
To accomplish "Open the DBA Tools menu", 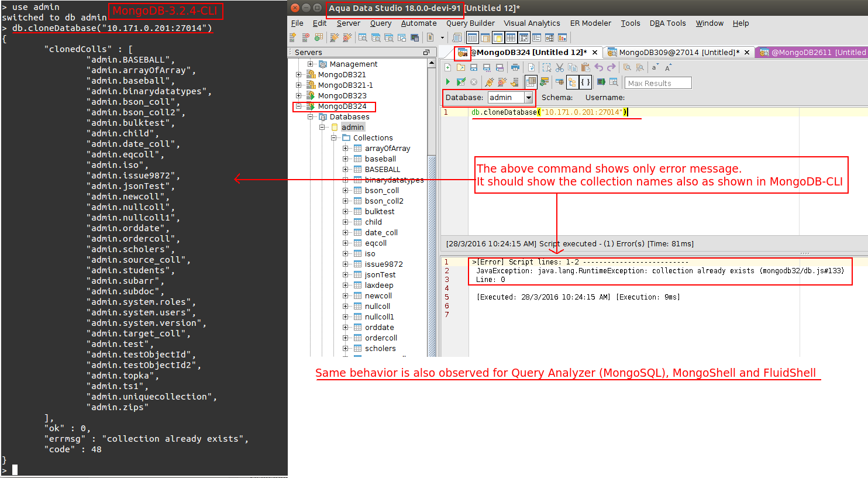I will pos(667,23).
